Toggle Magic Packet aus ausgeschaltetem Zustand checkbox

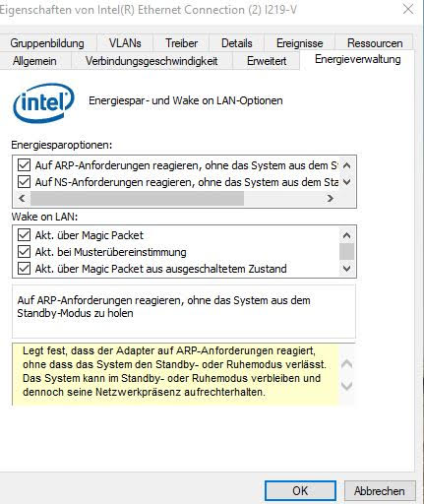click(x=24, y=269)
